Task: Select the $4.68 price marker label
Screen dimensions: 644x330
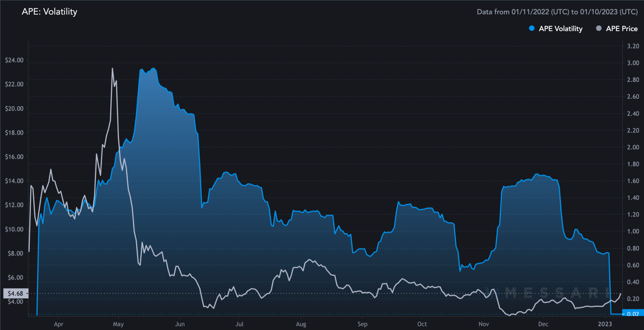Action: pos(16,294)
